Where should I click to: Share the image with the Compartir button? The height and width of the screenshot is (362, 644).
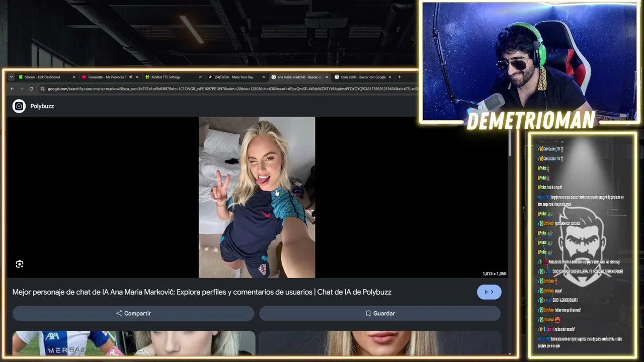pyautogui.click(x=133, y=313)
